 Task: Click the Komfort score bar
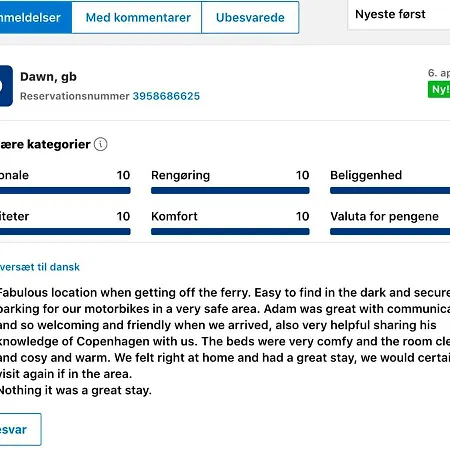point(230,231)
